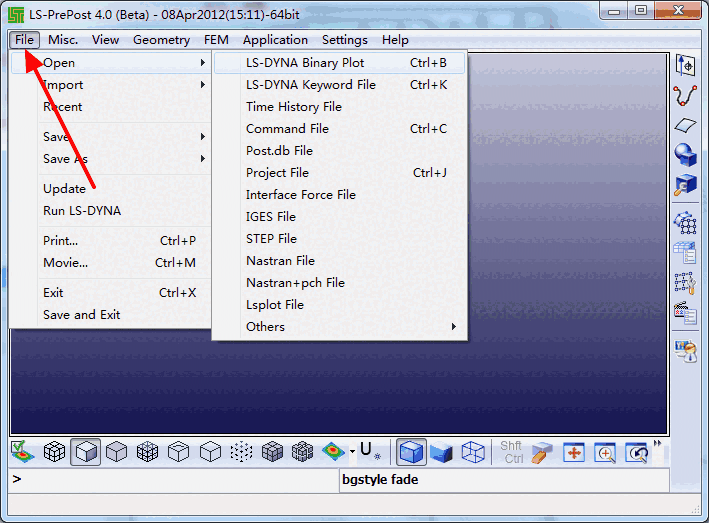Select the exploded mesh cube icon

303,452
